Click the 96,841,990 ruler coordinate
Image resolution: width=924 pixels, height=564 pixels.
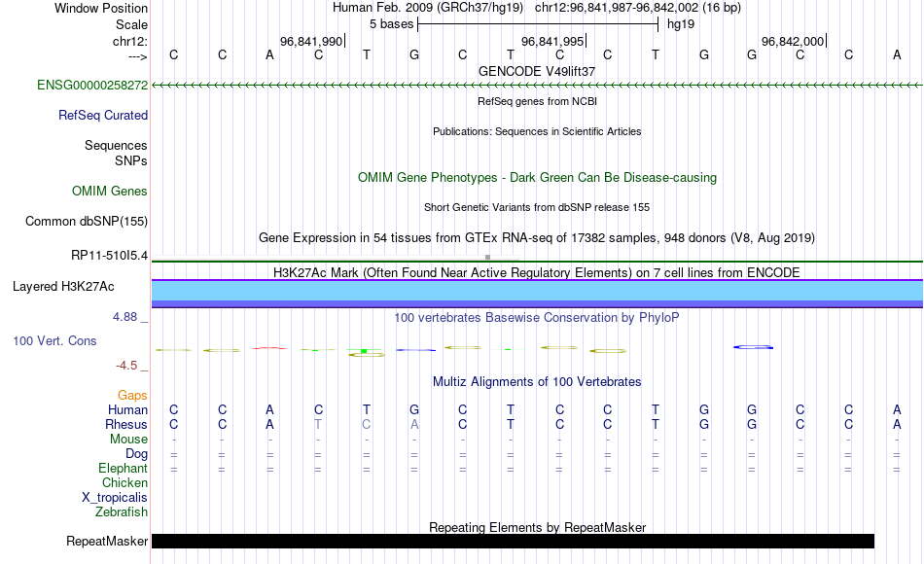(311, 41)
